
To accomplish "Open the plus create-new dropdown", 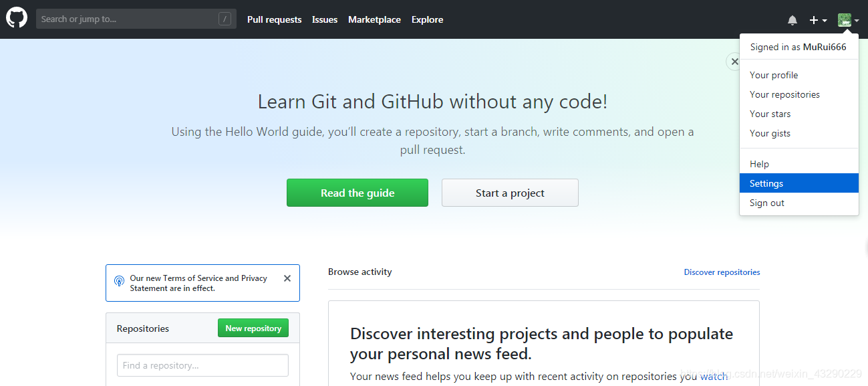I will [819, 20].
